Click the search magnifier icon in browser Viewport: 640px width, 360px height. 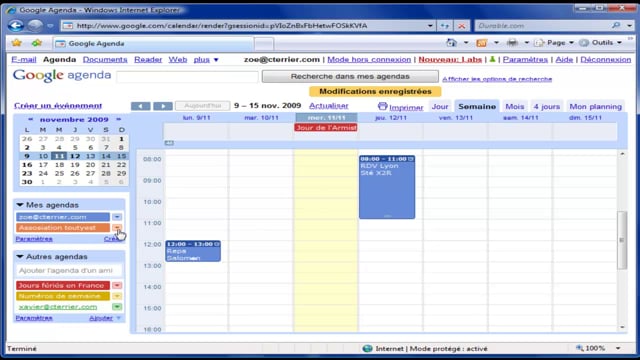coord(616,25)
